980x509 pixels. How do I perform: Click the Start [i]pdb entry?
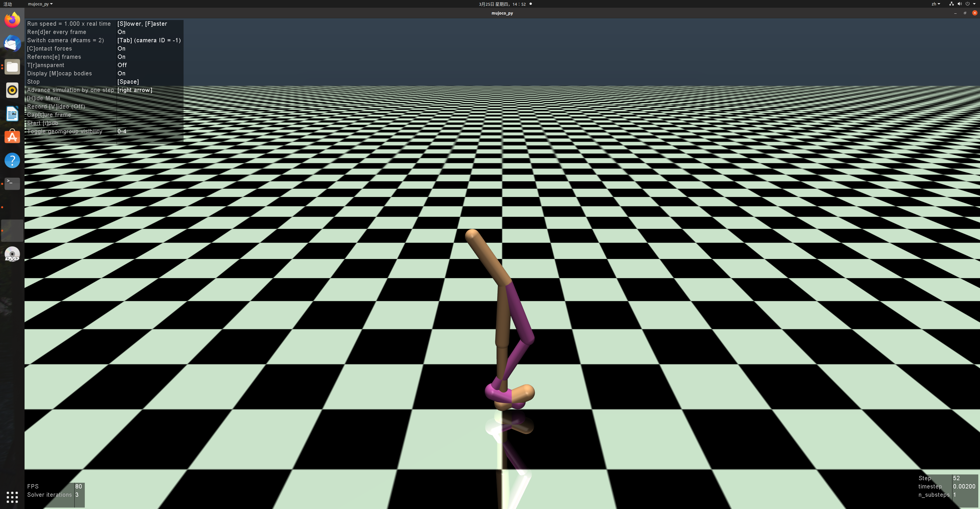(43, 123)
